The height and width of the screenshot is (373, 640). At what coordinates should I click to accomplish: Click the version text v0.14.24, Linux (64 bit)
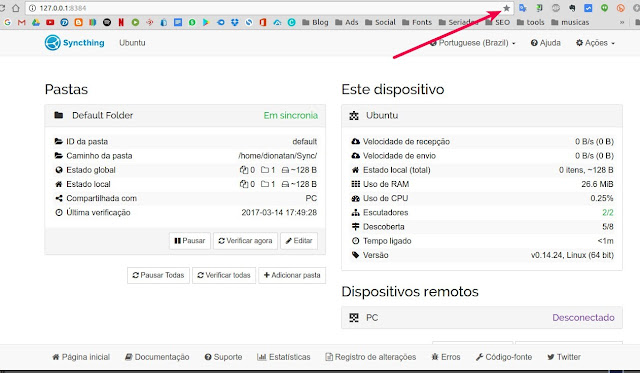point(572,255)
